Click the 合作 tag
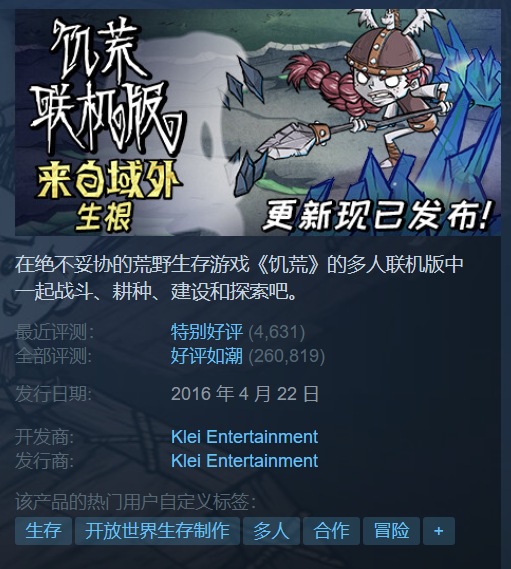Viewport: 511px width, 569px height. (331, 531)
